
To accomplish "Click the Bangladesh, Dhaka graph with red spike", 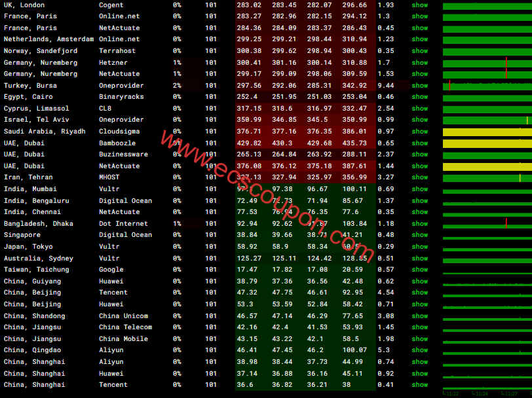I will coord(487,224).
